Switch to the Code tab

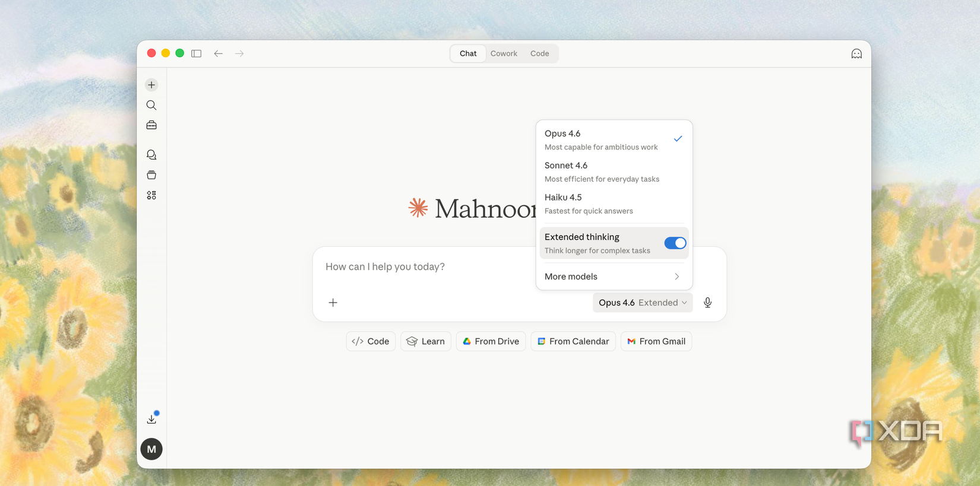tap(540, 53)
